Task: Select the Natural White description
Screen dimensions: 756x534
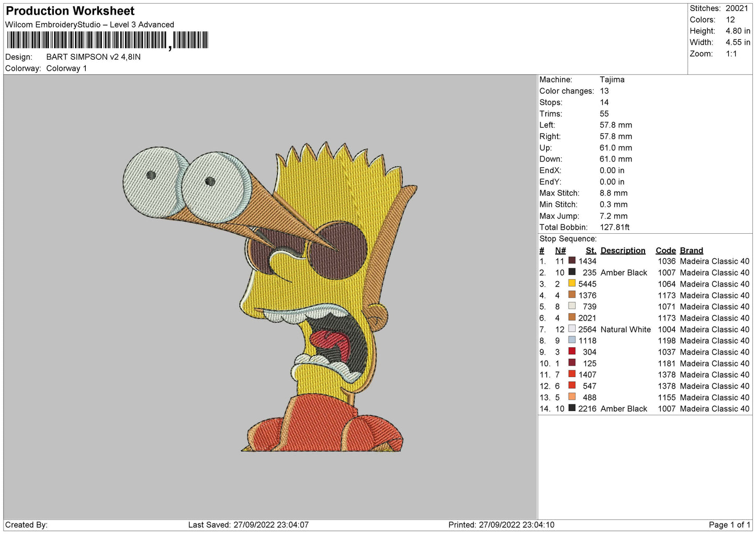Action: pyautogui.click(x=626, y=330)
